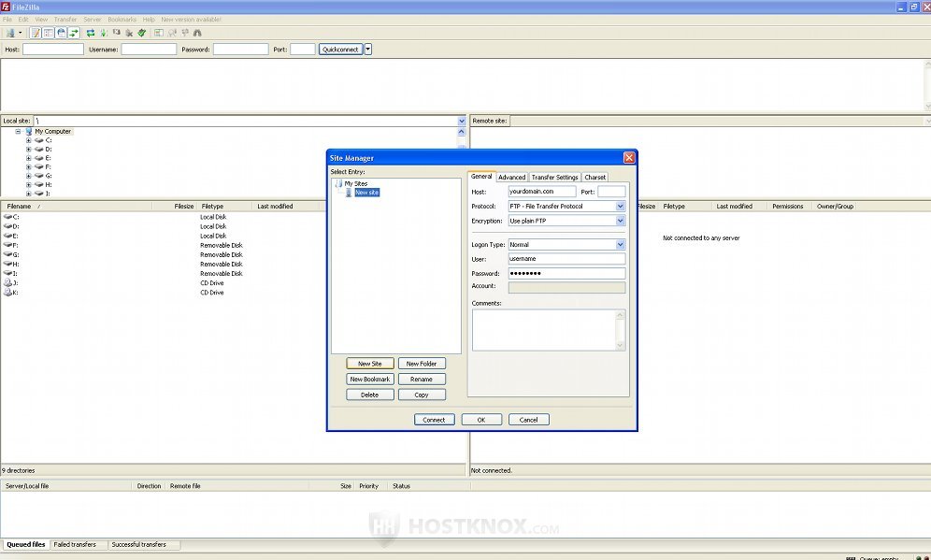This screenshot has height=560, width=931.
Task: Select the General tab
Action: pyautogui.click(x=481, y=177)
